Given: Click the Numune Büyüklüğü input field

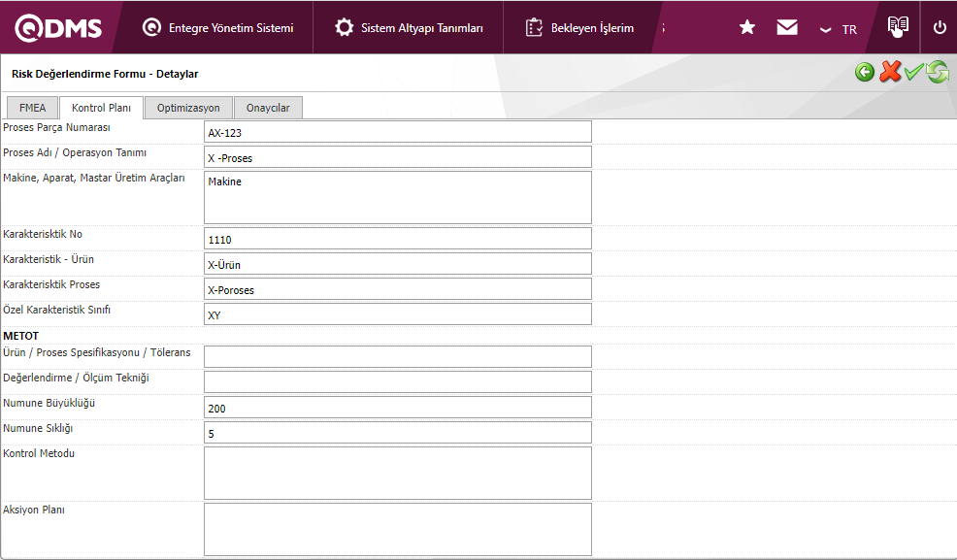Looking at the screenshot, I should click(x=397, y=408).
